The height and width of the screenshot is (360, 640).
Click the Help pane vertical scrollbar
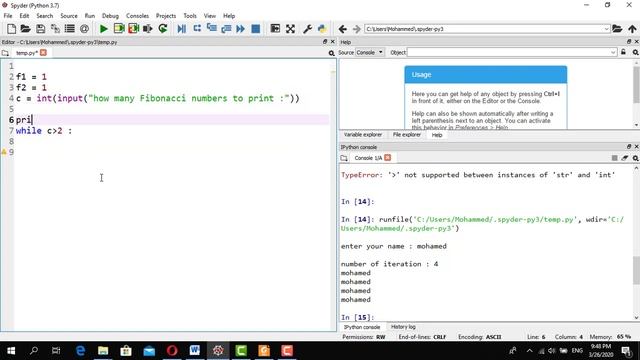636,84
